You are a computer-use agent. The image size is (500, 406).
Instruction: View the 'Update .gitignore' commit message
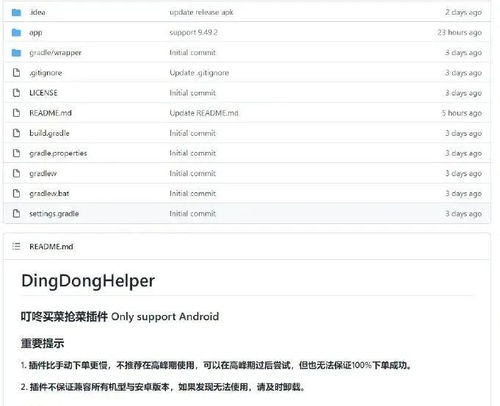coord(199,73)
